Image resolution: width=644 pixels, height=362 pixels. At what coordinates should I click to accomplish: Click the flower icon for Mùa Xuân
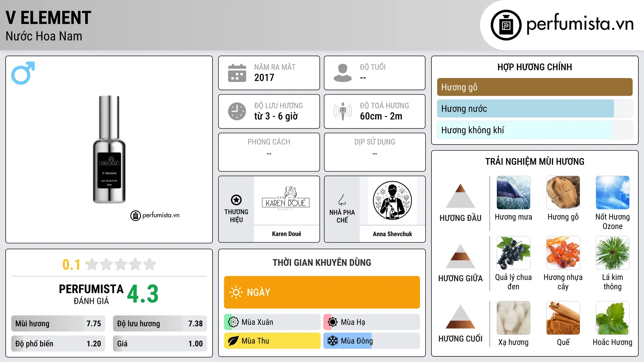click(233, 322)
